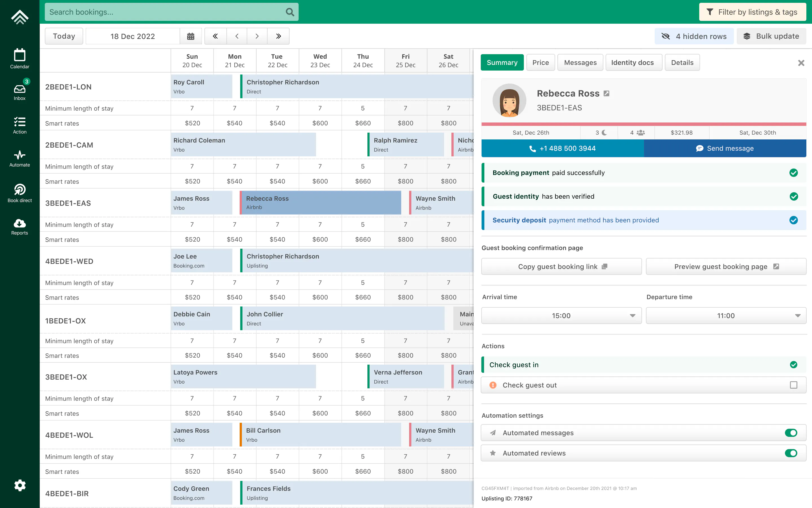The image size is (812, 508).
Task: Select the 2BEDE1-LON listing row
Action: (x=105, y=87)
